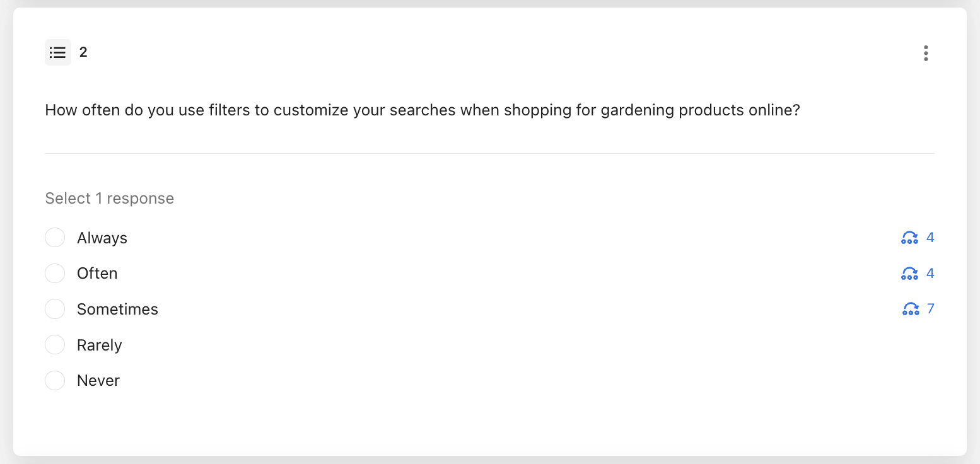
Task: Click jump target number 4 for Always
Action: (x=930, y=238)
